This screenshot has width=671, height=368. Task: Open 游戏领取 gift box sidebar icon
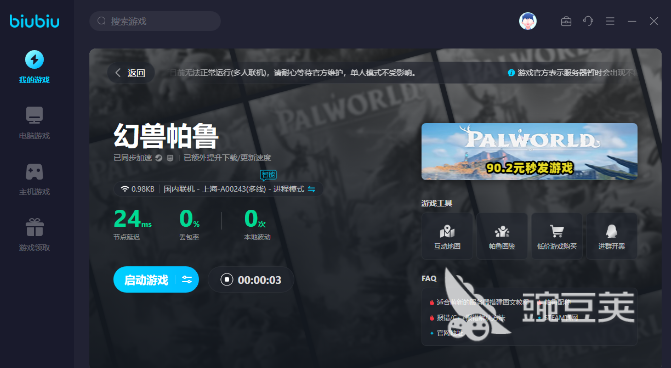pyautogui.click(x=34, y=227)
